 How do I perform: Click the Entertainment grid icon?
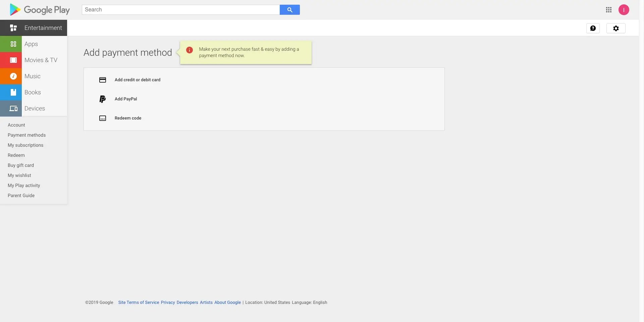[13, 28]
